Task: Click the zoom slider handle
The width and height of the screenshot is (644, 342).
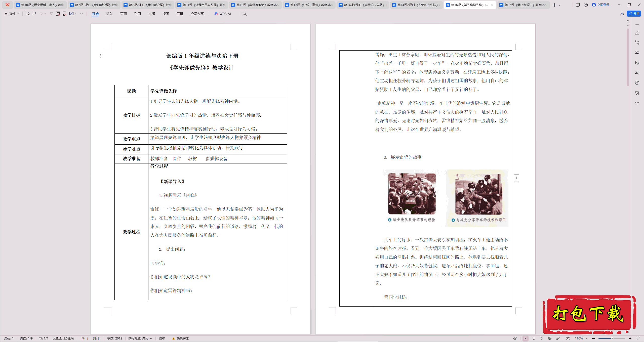Action: [x=612, y=338]
